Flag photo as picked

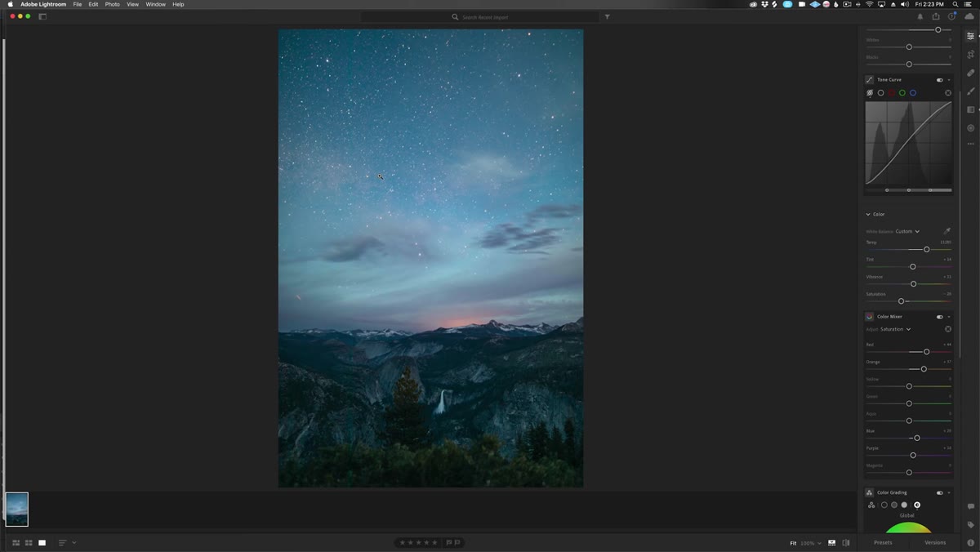coord(449,543)
